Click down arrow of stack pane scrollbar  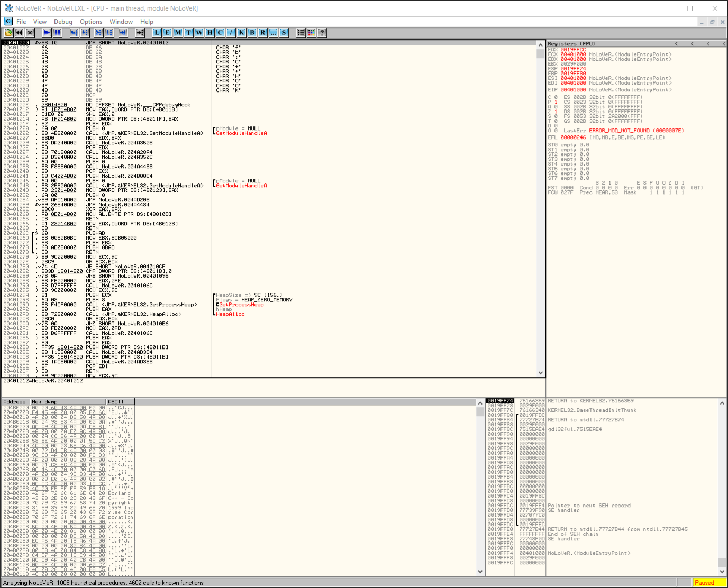point(722,572)
